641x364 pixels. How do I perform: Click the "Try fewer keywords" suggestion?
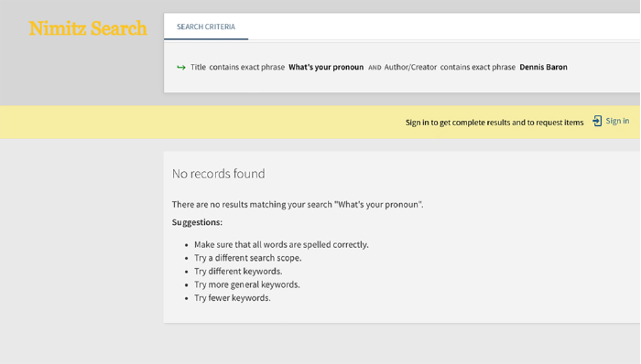[x=233, y=298]
